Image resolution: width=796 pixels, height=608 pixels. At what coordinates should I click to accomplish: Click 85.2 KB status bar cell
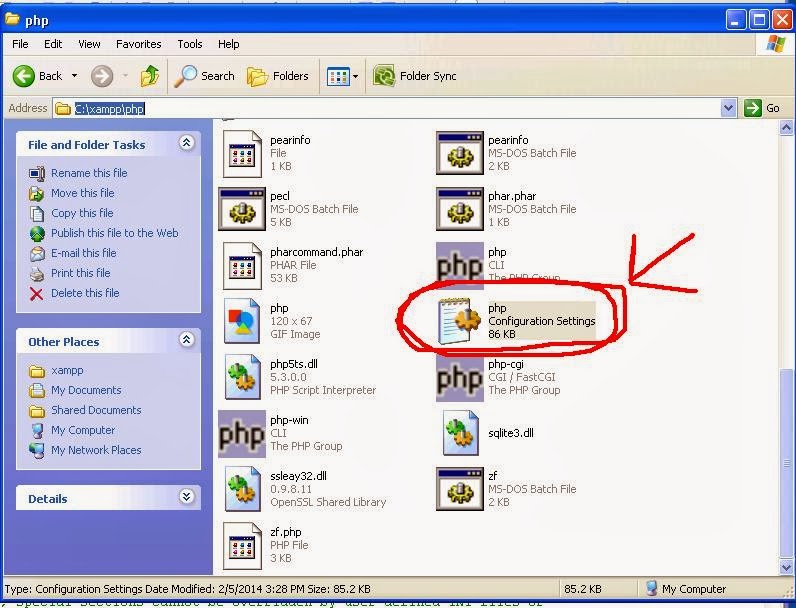pyautogui.click(x=583, y=589)
